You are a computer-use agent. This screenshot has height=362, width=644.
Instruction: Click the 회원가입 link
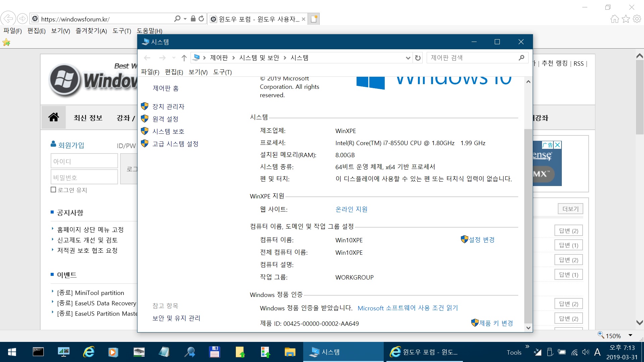point(71,145)
